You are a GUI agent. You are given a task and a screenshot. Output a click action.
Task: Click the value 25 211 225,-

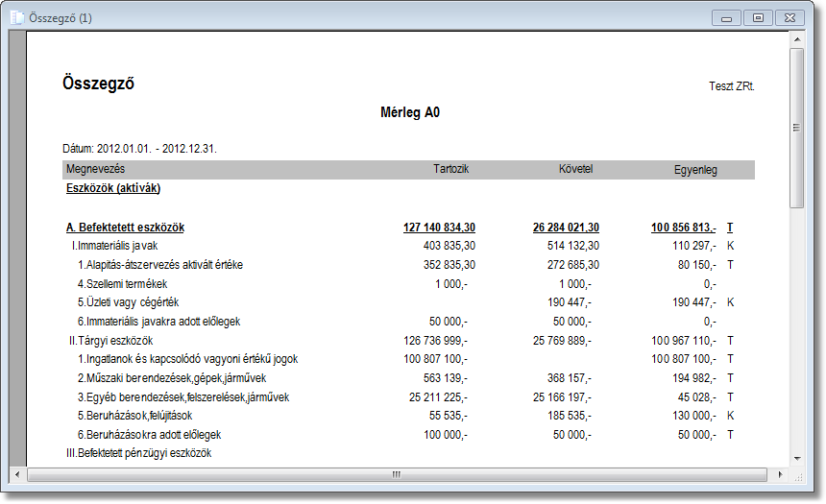point(438,397)
